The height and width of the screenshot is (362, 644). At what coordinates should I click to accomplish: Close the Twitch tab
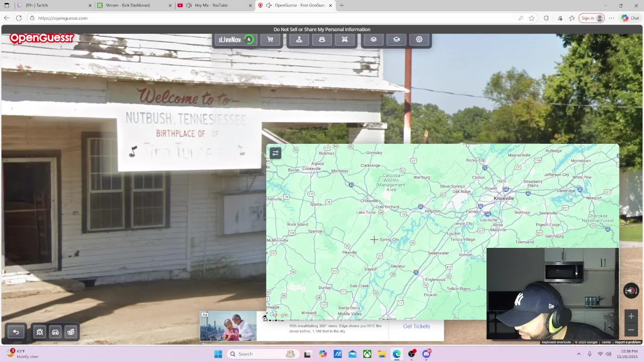click(x=90, y=6)
